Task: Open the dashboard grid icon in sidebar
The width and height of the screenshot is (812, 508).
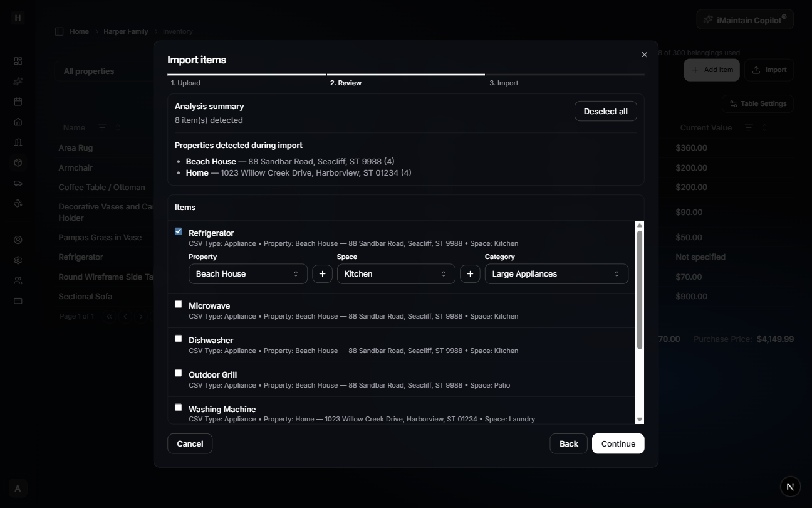Action: [x=18, y=61]
